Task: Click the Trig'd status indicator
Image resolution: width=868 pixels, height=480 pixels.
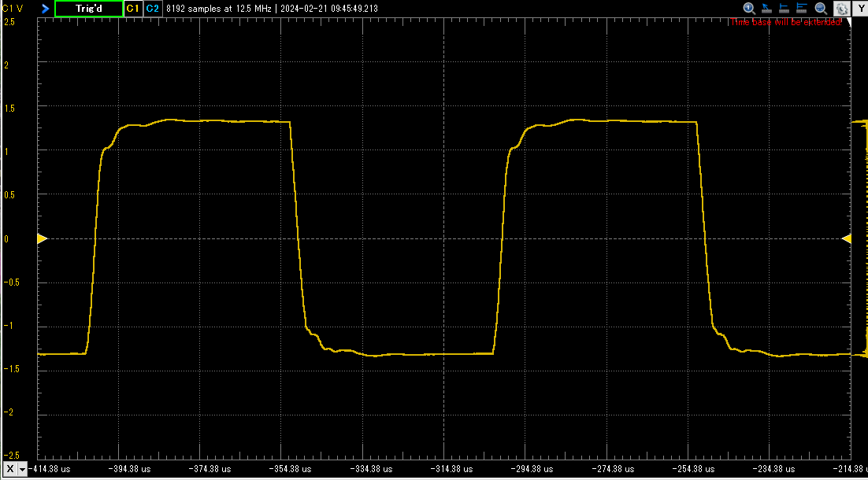Action: coord(88,9)
